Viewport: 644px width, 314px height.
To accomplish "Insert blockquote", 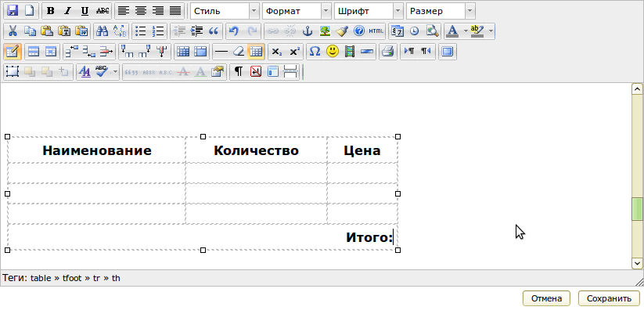I will coord(214,31).
